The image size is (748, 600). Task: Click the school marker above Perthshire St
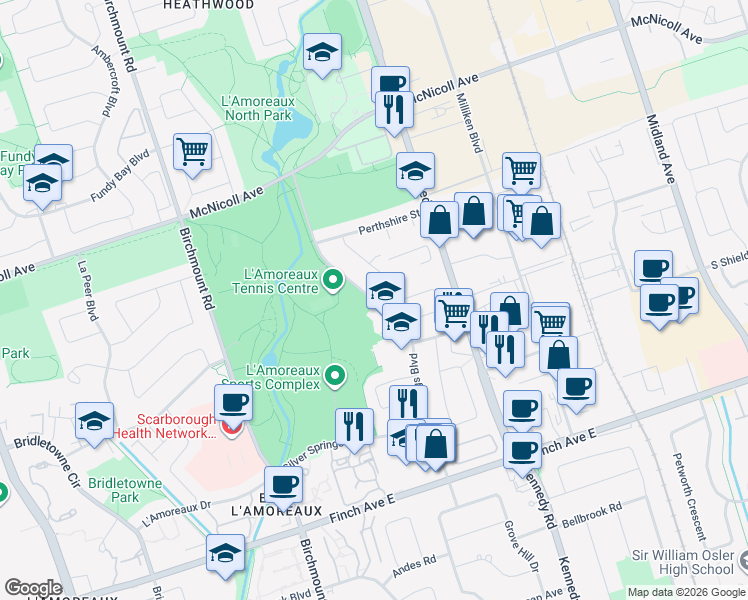tap(416, 171)
